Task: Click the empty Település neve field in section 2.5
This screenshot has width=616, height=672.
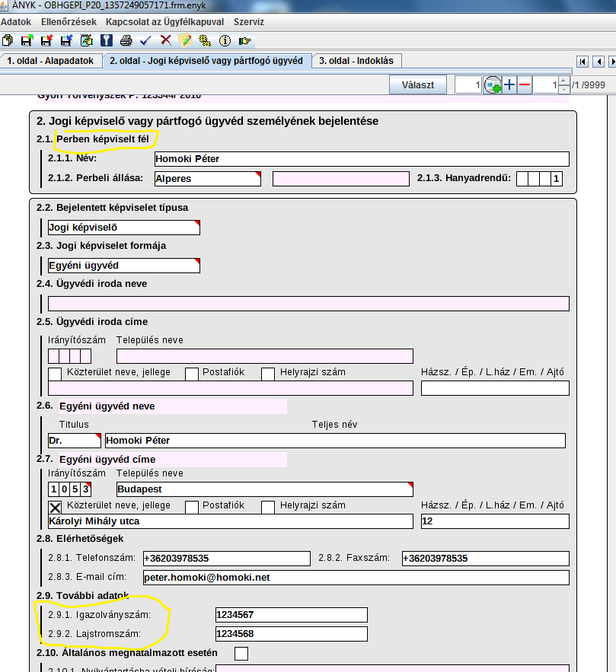Action: pos(265,357)
